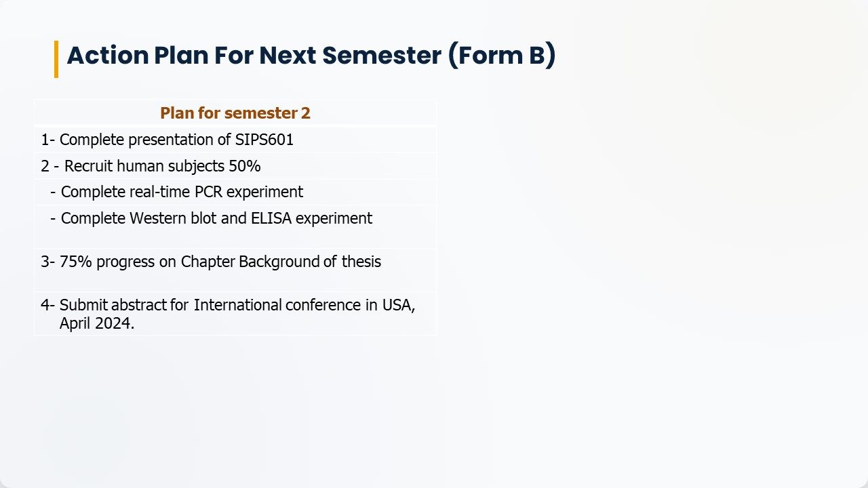Select the Western blot and ELISA row
Viewport: 868px width, 488px height.
[x=235, y=226]
